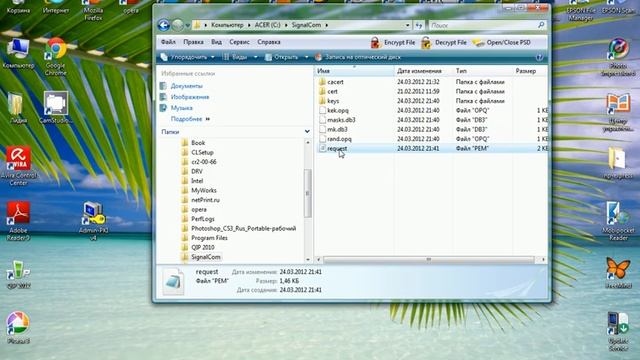Screen dimensions: 640x360
Task: Open the Photo Impression desktop icon
Action: tap(618, 57)
